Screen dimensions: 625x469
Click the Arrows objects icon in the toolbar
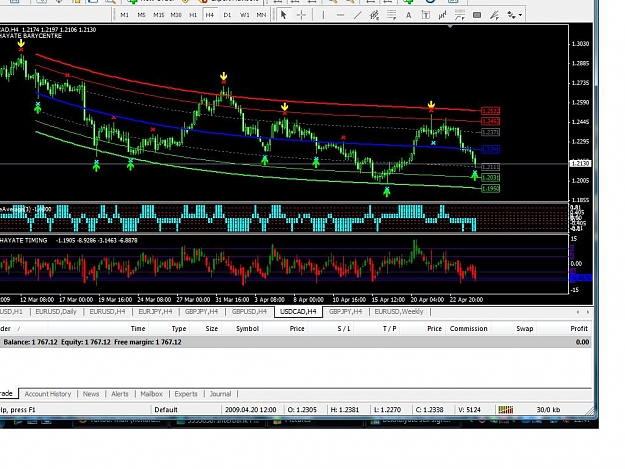point(511,15)
